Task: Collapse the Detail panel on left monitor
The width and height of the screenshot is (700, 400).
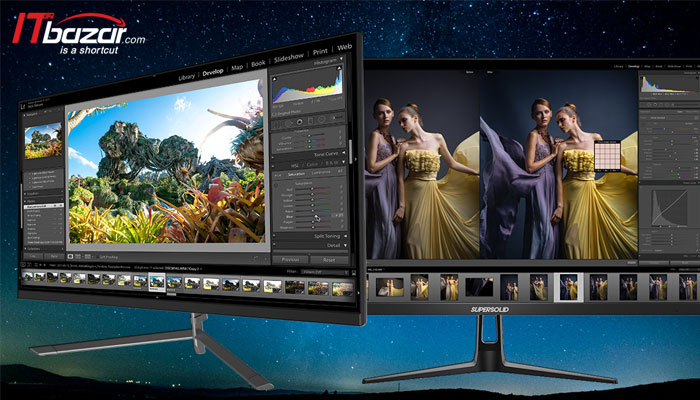Action: point(346,245)
